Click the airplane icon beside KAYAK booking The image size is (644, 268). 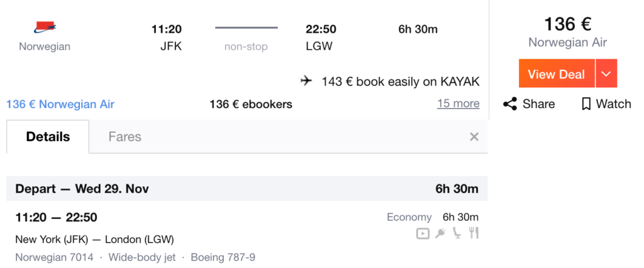point(306,81)
